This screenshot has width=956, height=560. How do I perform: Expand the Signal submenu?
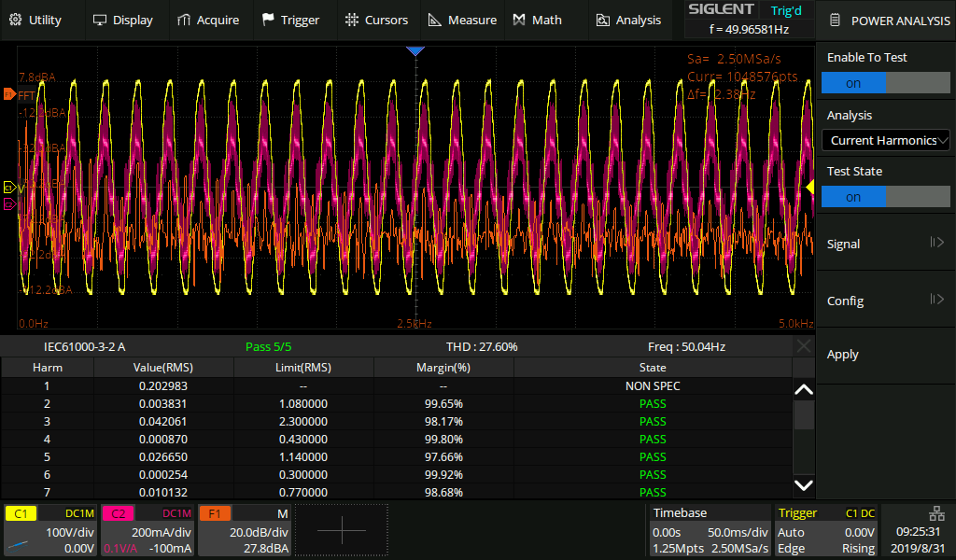885,244
